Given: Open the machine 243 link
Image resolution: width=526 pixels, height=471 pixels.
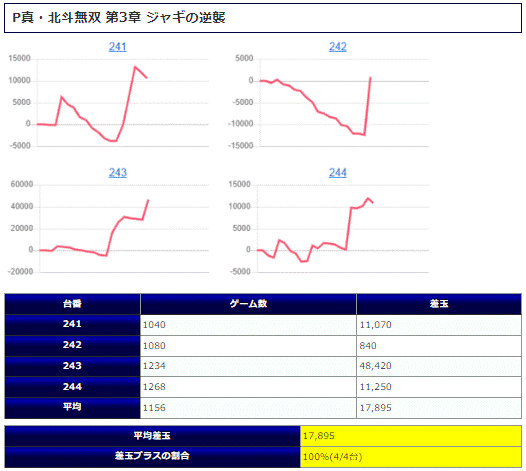Looking at the screenshot, I should click(x=117, y=173).
